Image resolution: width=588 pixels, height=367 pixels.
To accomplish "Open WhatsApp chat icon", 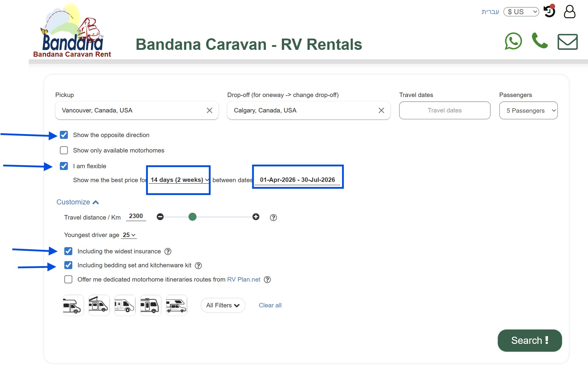I will 513,42.
